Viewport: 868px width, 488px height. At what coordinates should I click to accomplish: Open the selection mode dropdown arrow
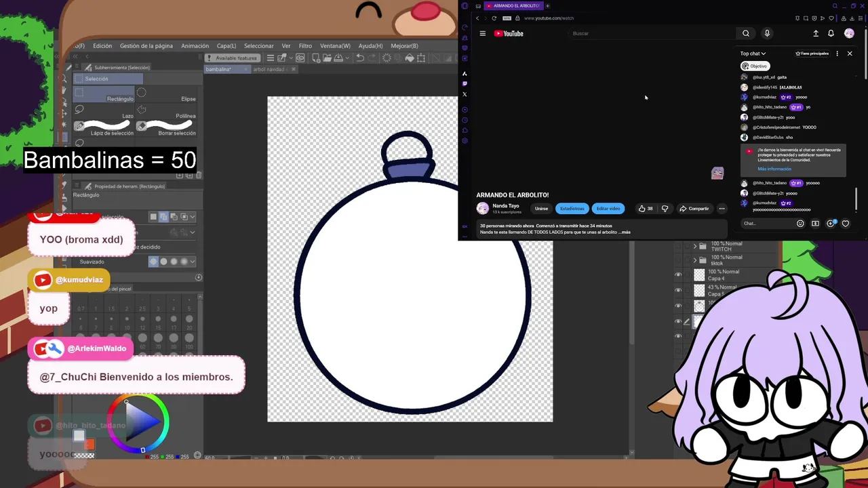[193, 217]
